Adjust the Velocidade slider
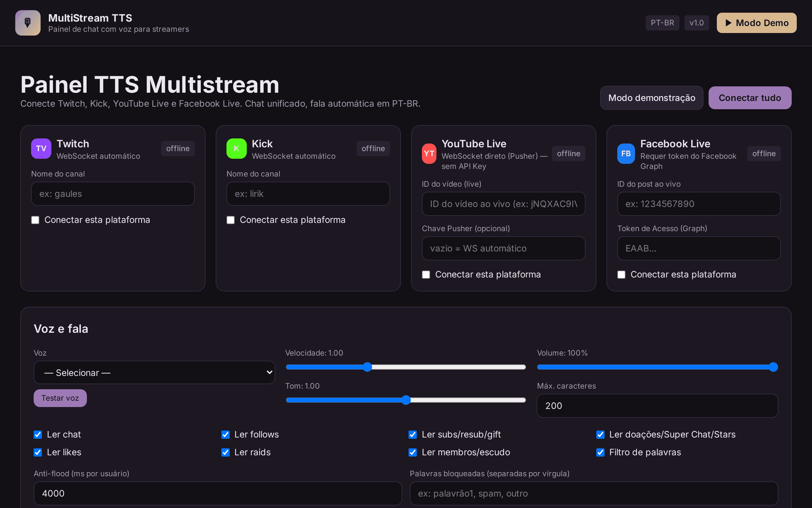This screenshot has height=508, width=812. pos(406,367)
